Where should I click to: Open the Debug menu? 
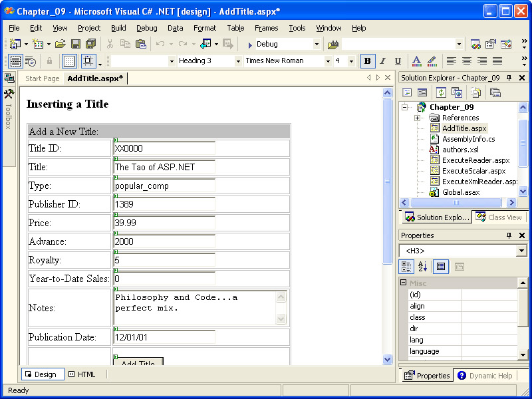[147, 28]
